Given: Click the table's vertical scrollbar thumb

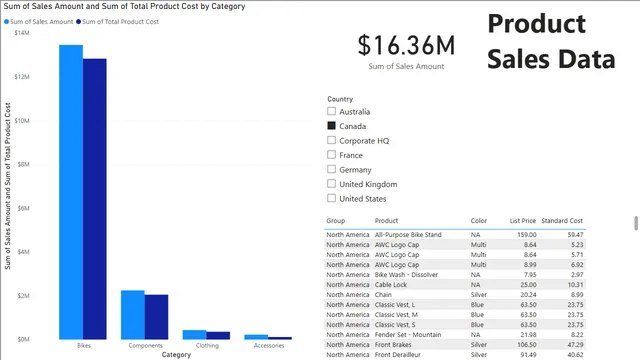Looking at the screenshot, I should 636,223.
